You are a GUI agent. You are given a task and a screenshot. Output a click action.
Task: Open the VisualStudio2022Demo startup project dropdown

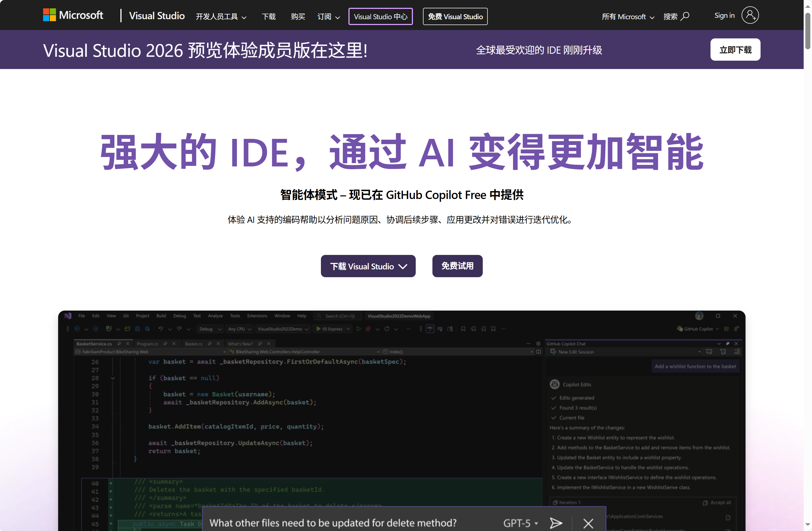point(283,329)
